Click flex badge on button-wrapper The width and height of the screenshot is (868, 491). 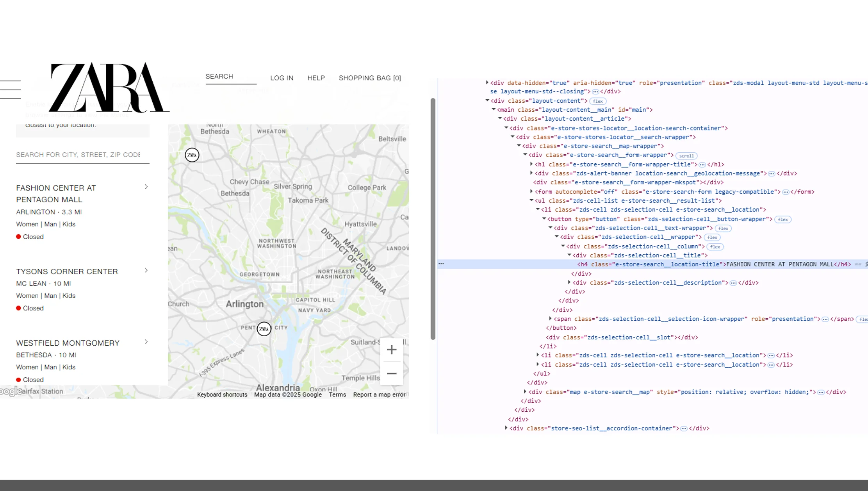click(782, 220)
